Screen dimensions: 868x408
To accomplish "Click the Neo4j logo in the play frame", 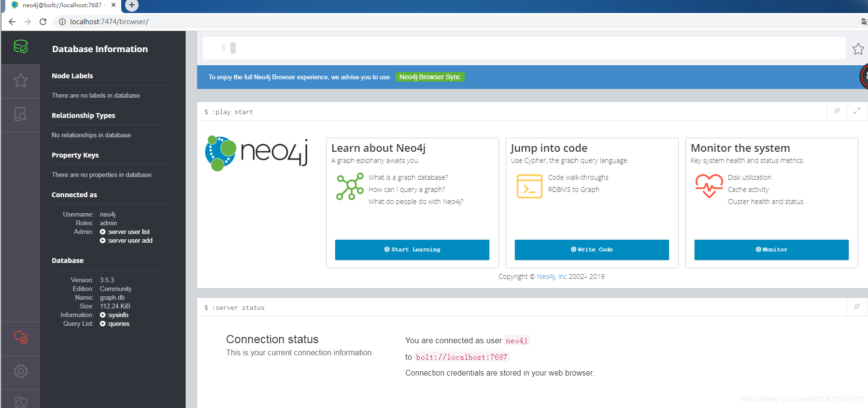I will [x=256, y=153].
